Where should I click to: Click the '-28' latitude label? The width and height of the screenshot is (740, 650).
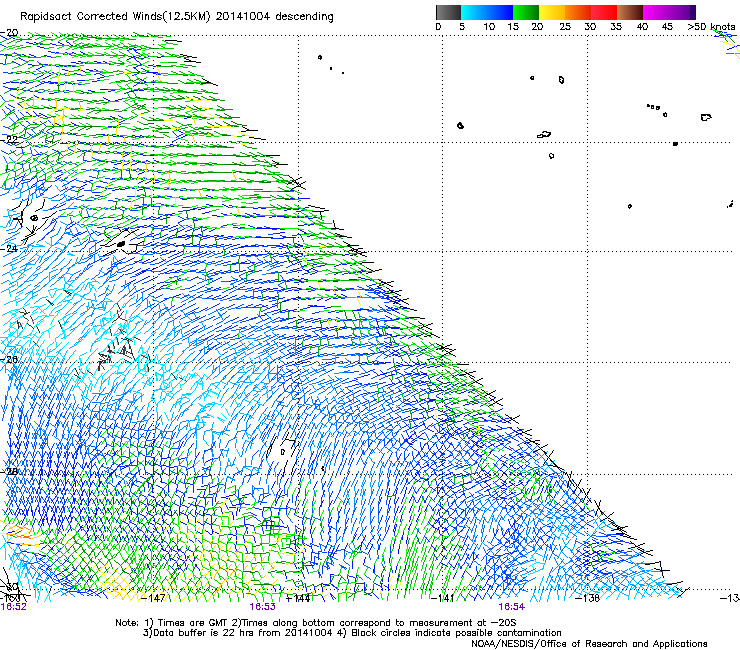tap(9, 472)
